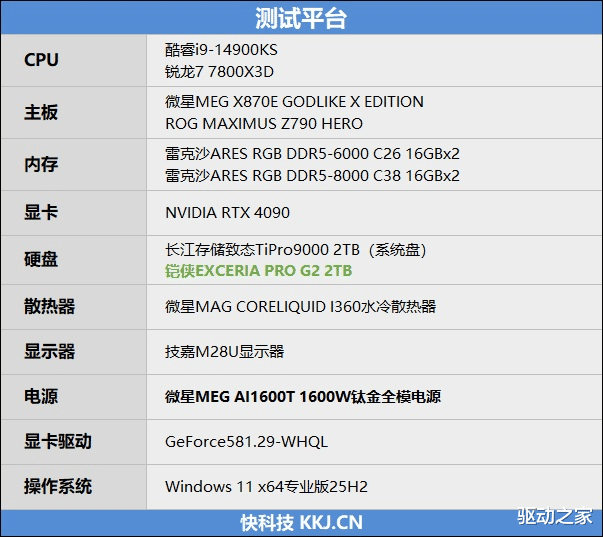
Task: Select the 电源 row label
Action: 41,397
